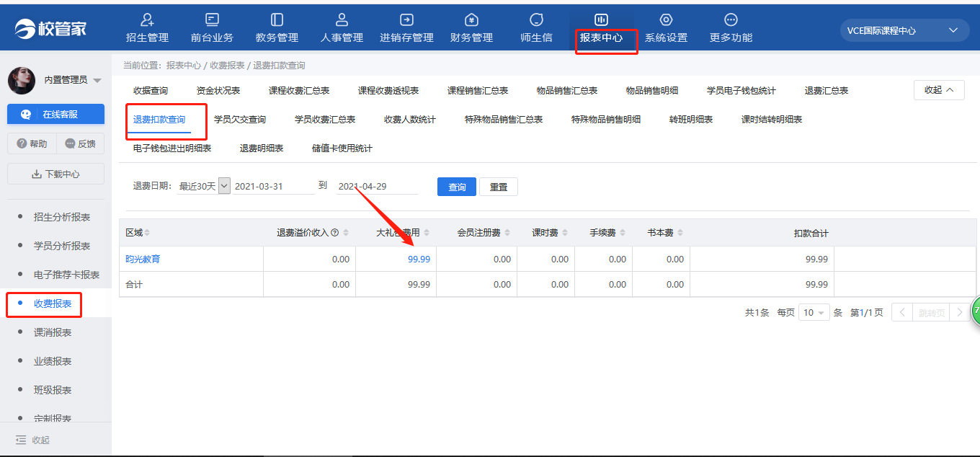The height and width of the screenshot is (457, 980).
Task: Open 人事管理 module icon
Action: coord(342,19)
